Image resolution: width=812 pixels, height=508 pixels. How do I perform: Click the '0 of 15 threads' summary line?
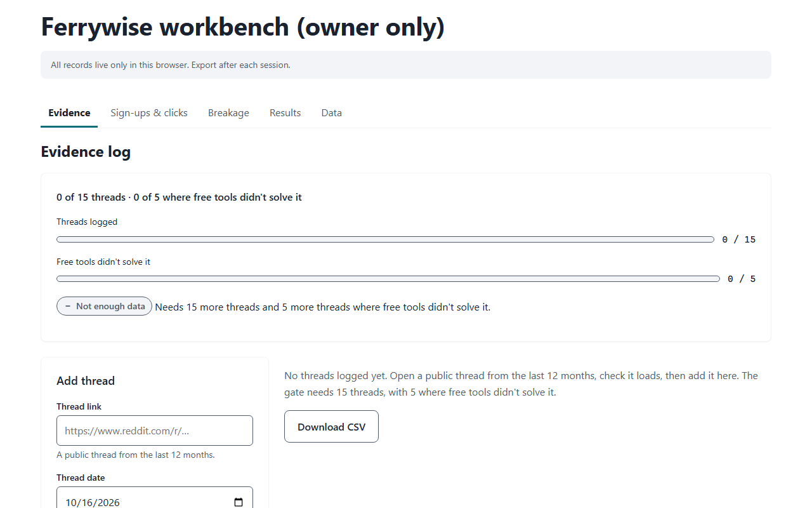[179, 197]
